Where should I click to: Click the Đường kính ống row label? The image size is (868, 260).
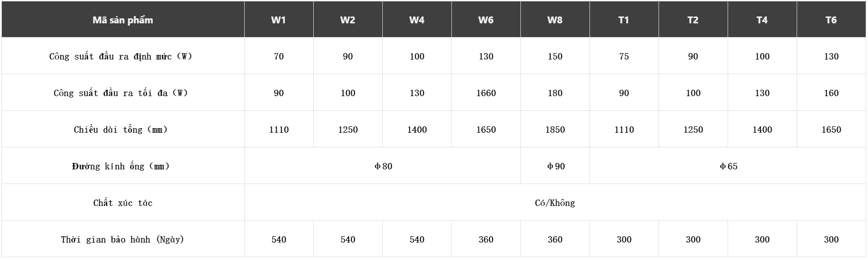[x=121, y=166]
